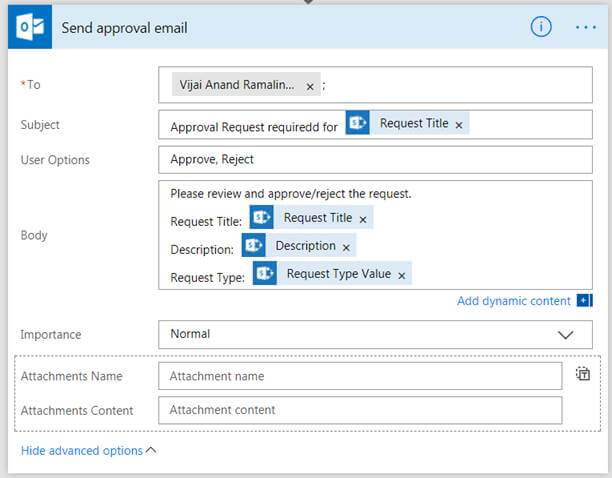This screenshot has height=478, width=612.
Task: Open the info icon for this action
Action: click(x=541, y=27)
